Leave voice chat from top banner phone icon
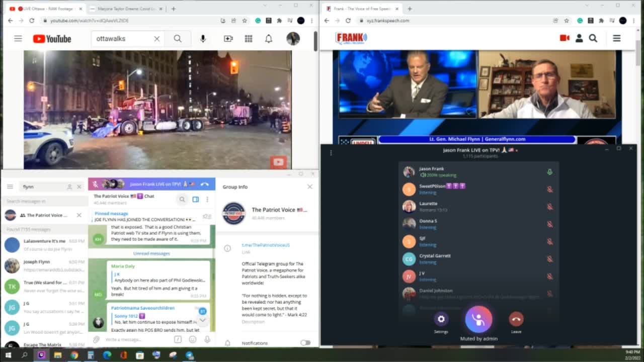The width and height of the screenshot is (644, 362). click(205, 184)
